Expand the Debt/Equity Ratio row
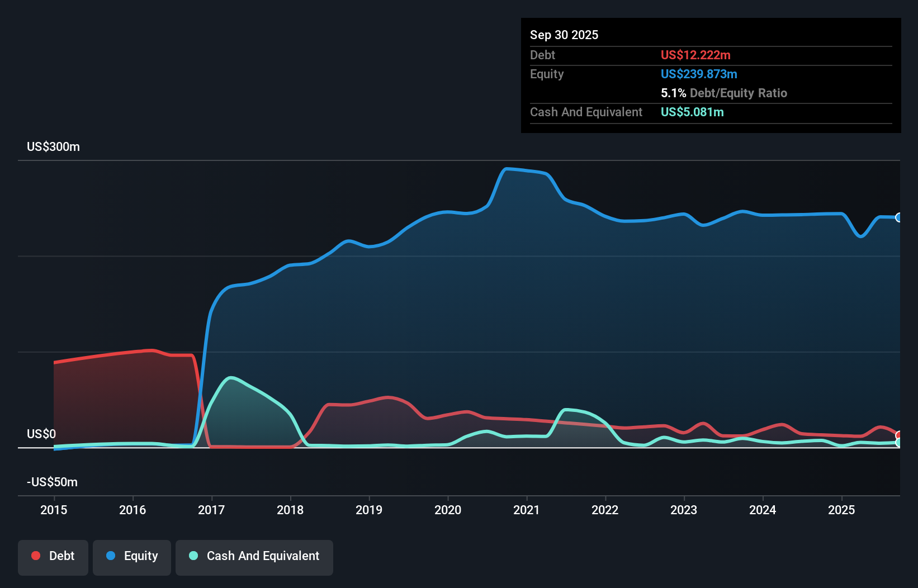 click(724, 93)
